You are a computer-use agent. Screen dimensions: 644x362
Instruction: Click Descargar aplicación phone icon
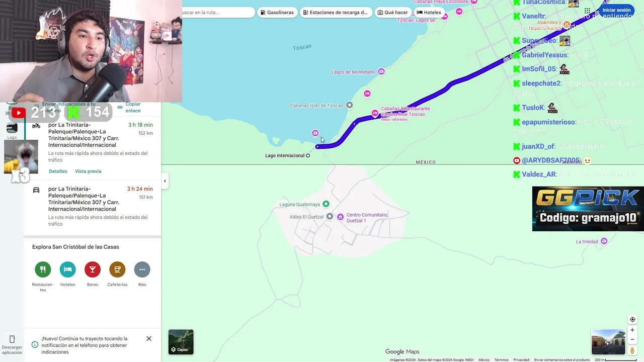click(12, 339)
